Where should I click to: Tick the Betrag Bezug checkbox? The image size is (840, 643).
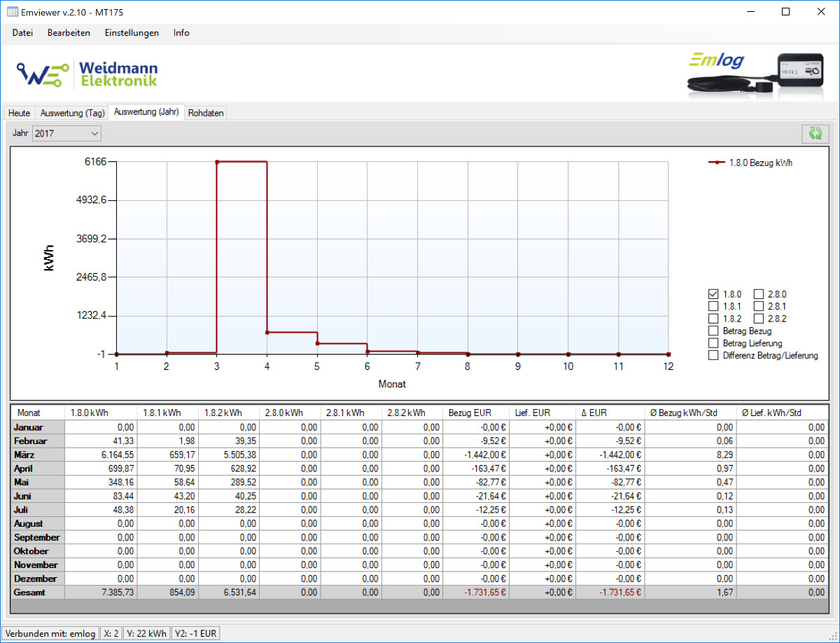click(713, 331)
